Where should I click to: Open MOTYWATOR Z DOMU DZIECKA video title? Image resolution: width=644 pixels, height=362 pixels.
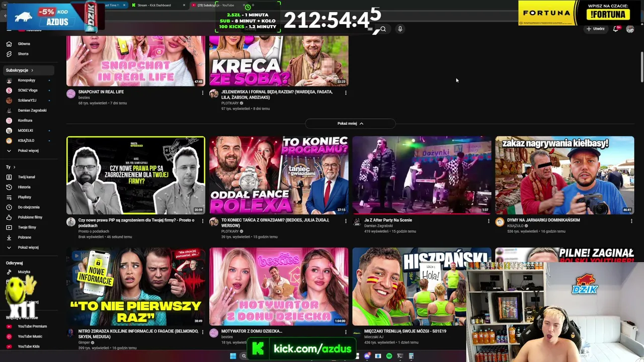pos(252,331)
